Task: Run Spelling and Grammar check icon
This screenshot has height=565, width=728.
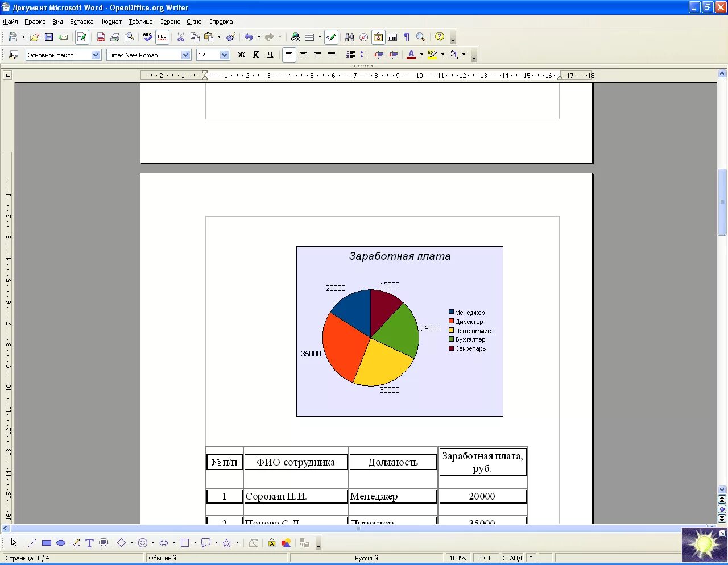Action: (148, 38)
